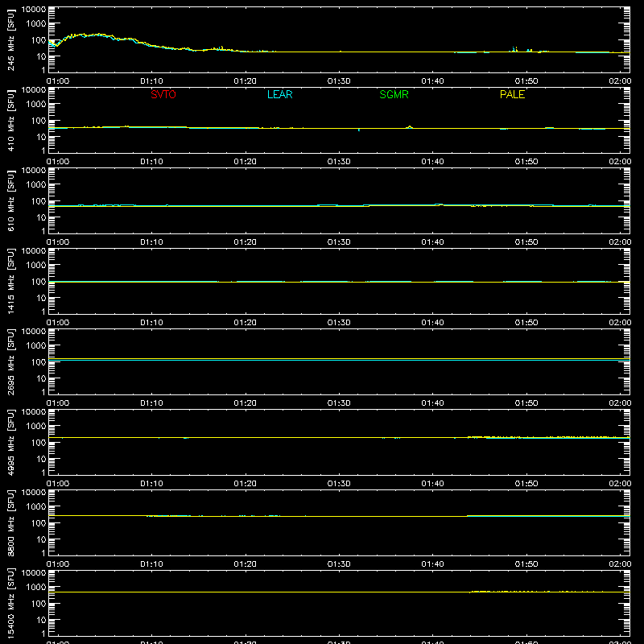Click the 10 tick label on 1415 MHz plot
Screen dimensions: 644x644
(x=41, y=298)
